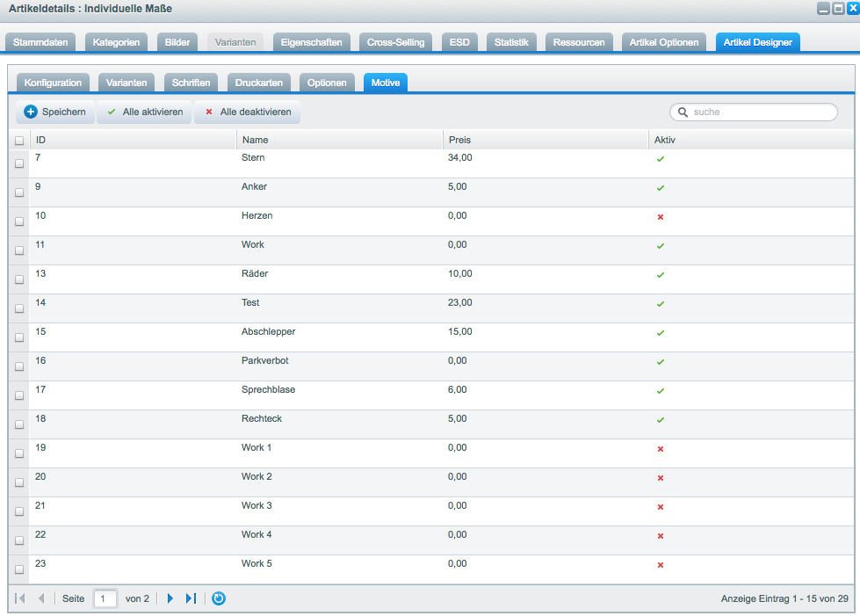
Task: Click Alle deaktivieren button
Action: coord(248,112)
